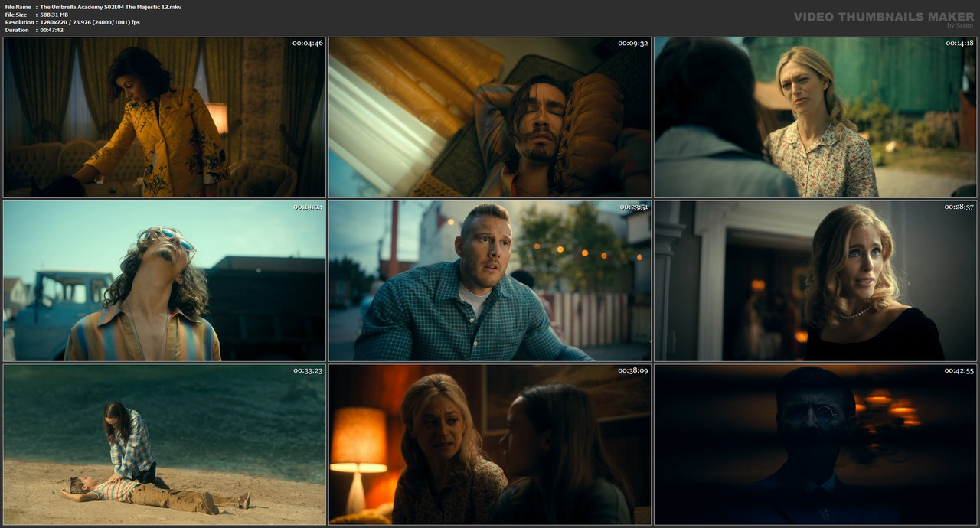This screenshot has height=528, width=980.
Task: Click the 00:19:04 timestamp label
Action: coord(308,207)
